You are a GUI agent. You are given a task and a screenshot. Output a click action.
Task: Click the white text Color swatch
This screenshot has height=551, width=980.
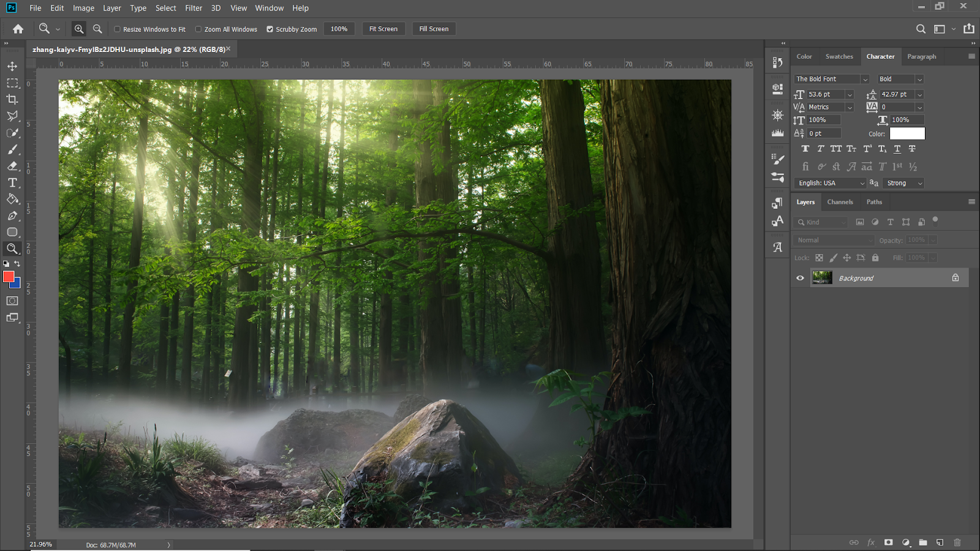(x=907, y=133)
